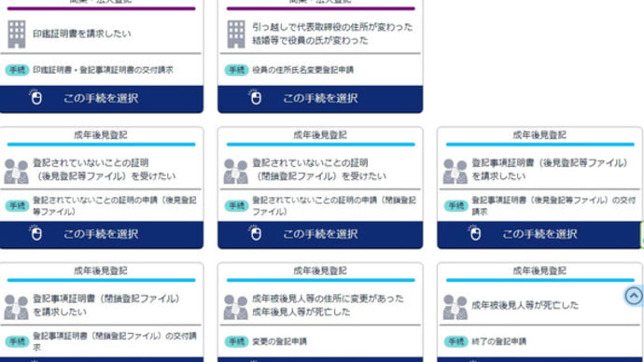
Task: Select procedure for 印鑑証明書を請求したい
Action: [x=102, y=99]
